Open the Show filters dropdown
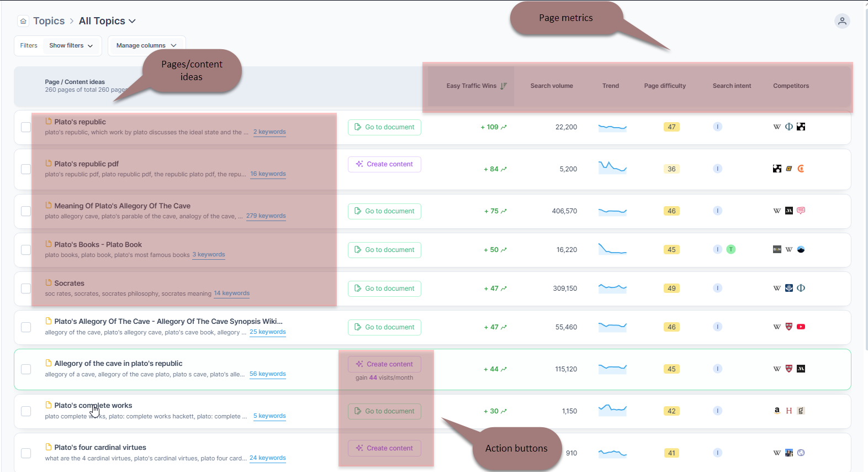The height and width of the screenshot is (472, 868). (x=71, y=46)
